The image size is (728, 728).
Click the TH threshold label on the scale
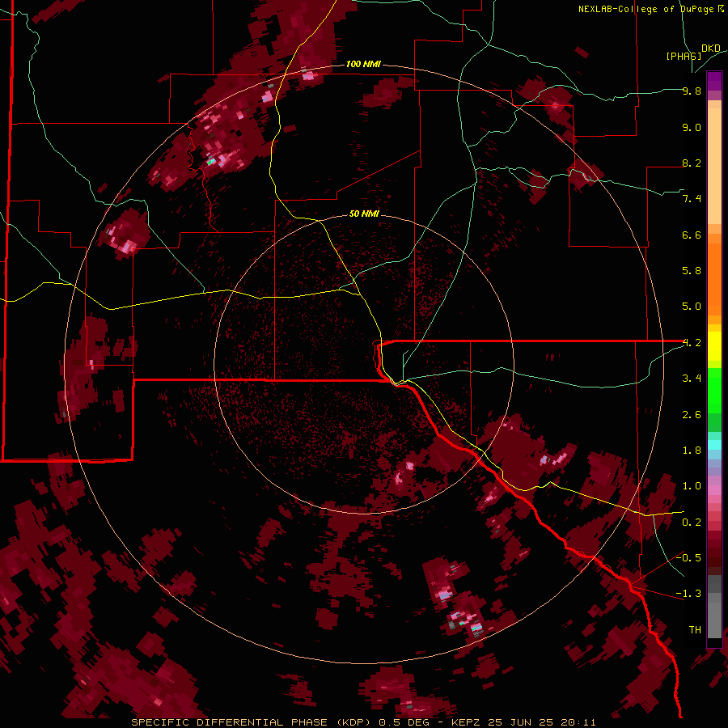tap(695, 630)
